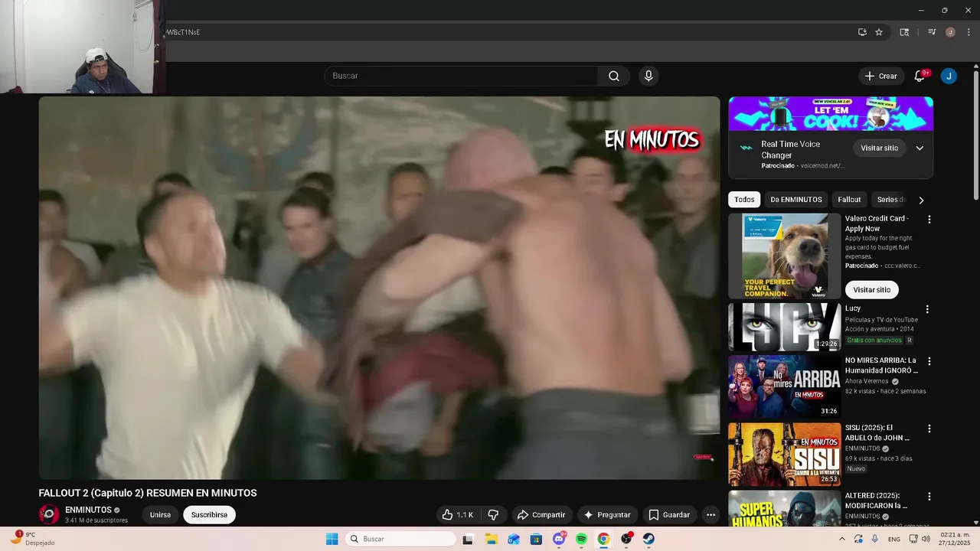Open the SISU video thumbnail
980x551 pixels.
click(784, 455)
